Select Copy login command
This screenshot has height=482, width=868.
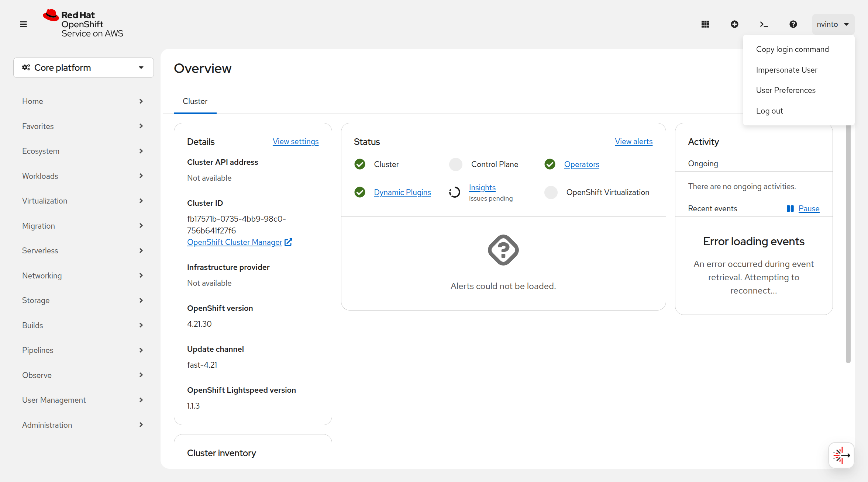click(799, 49)
